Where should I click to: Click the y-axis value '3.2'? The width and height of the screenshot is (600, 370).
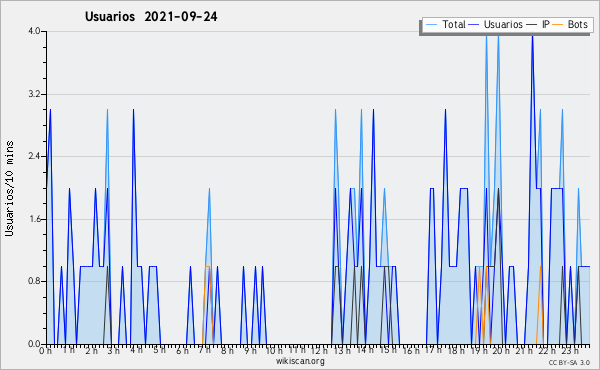pyautogui.click(x=34, y=94)
